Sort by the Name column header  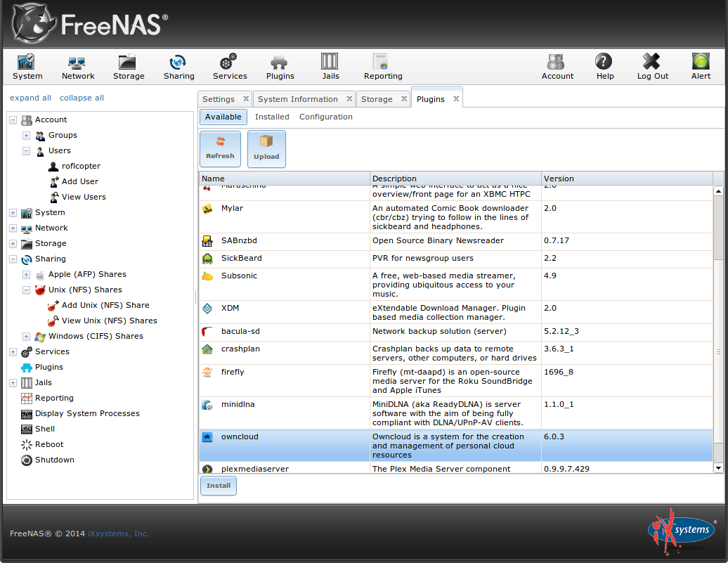point(284,179)
